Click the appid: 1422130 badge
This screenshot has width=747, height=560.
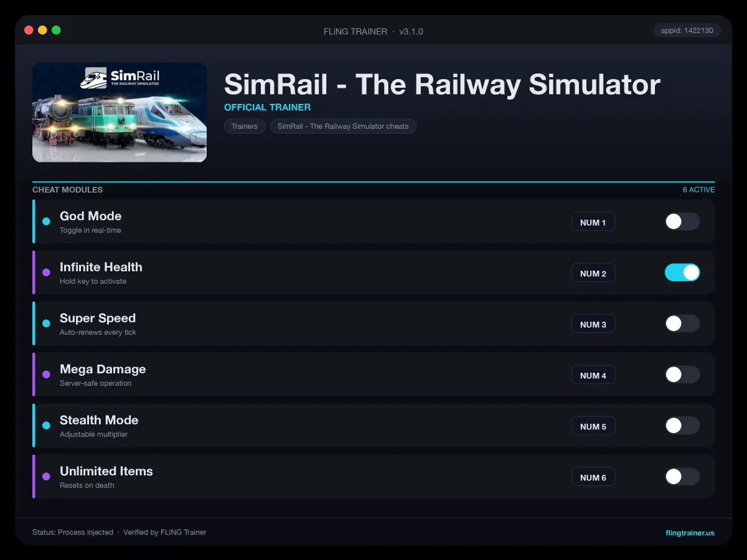(x=687, y=30)
